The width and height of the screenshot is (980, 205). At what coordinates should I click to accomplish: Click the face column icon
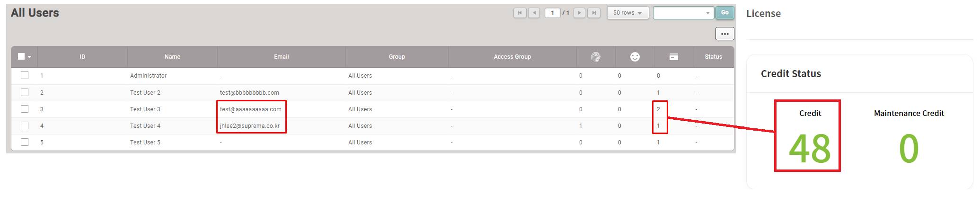coord(635,57)
